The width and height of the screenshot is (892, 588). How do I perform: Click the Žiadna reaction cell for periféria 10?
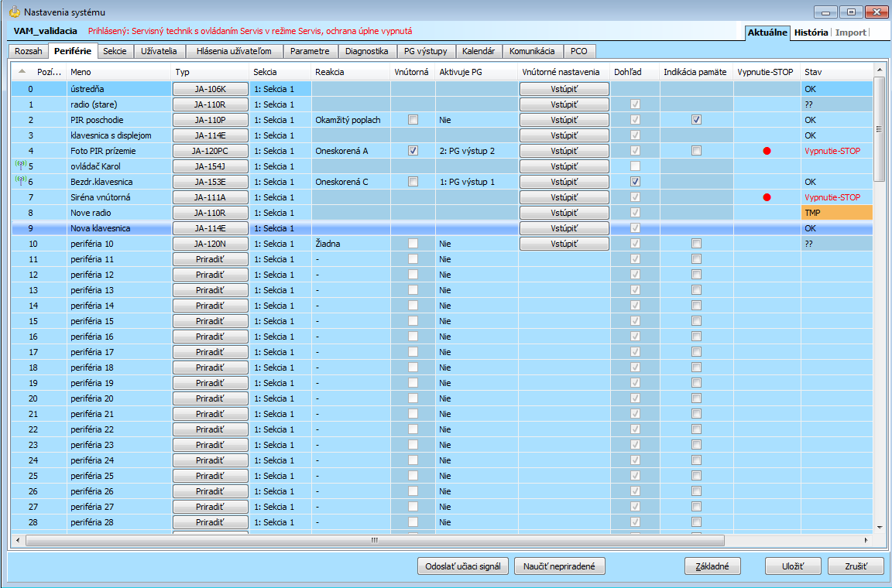[351, 244]
